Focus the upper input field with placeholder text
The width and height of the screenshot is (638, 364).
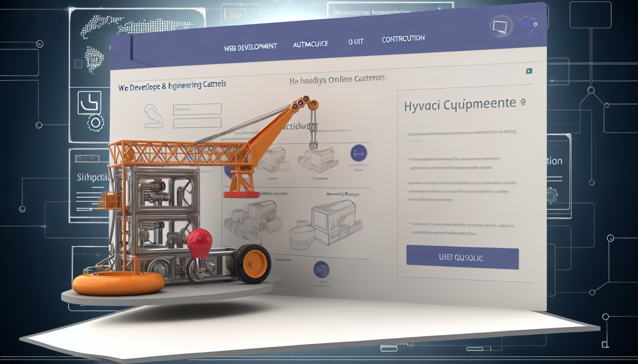pos(197,109)
